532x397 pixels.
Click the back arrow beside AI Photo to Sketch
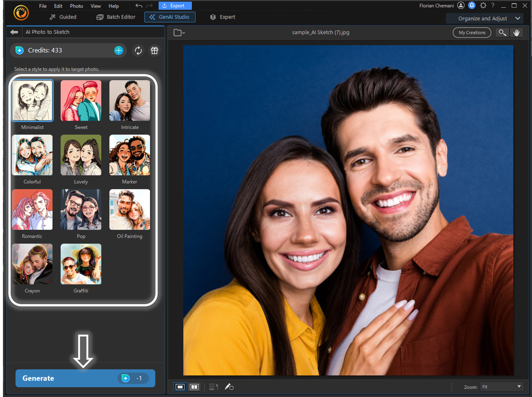pyautogui.click(x=14, y=32)
